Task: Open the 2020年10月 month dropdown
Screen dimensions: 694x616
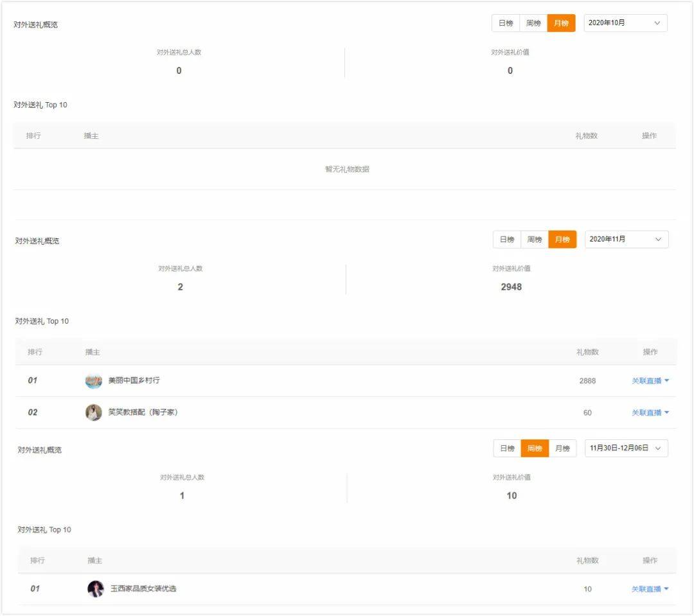Action: click(625, 23)
